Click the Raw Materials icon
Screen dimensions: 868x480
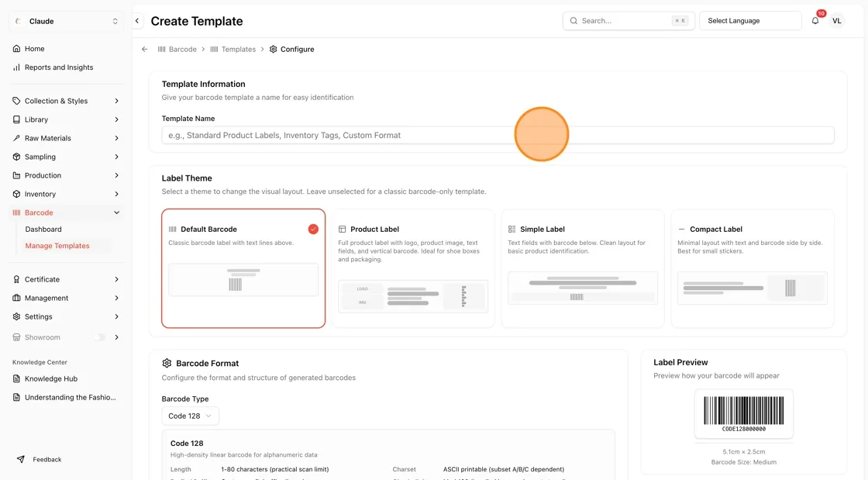(x=16, y=138)
